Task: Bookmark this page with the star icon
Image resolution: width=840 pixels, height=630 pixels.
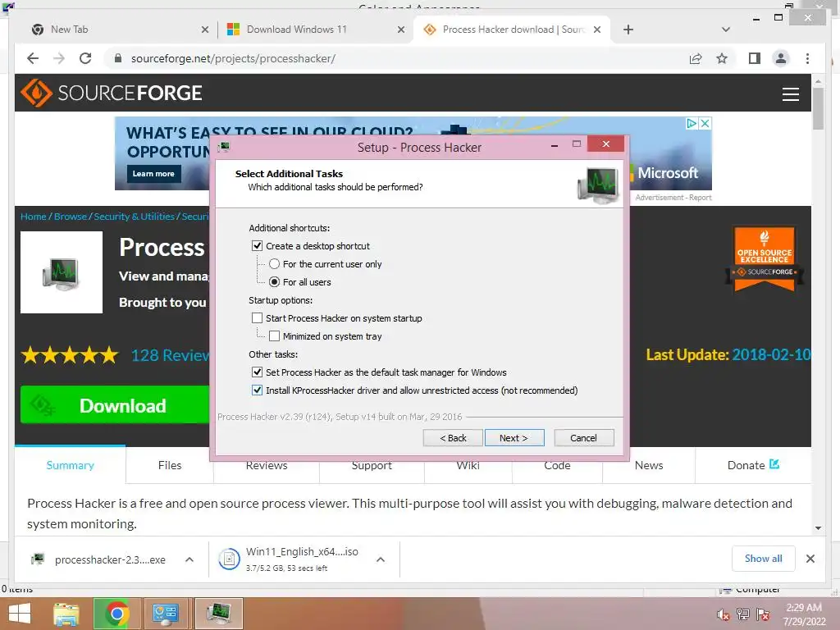Action: click(722, 58)
